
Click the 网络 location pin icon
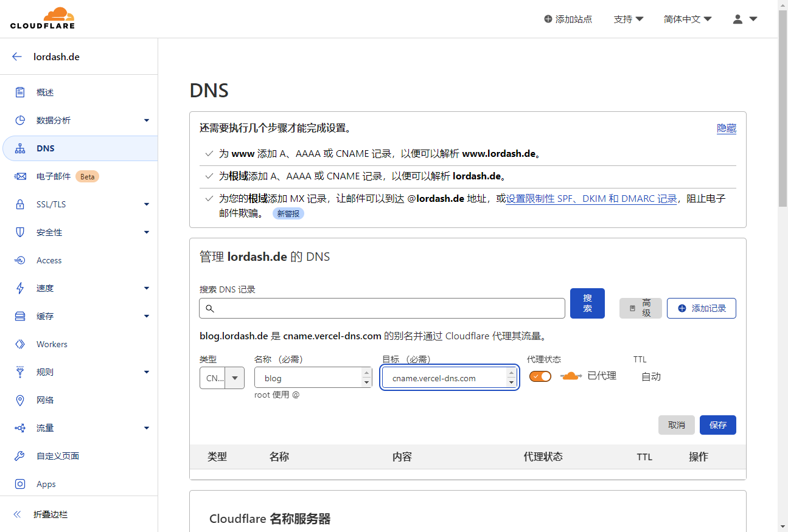(20, 400)
